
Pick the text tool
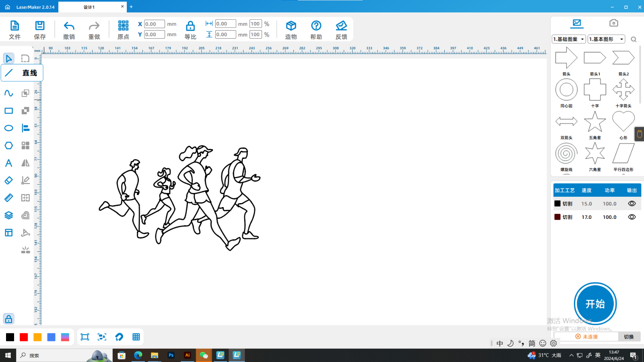pyautogui.click(x=8, y=163)
